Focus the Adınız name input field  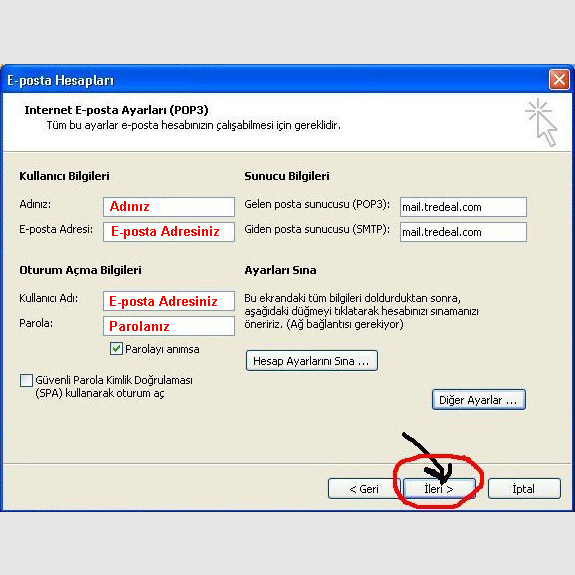(169, 207)
